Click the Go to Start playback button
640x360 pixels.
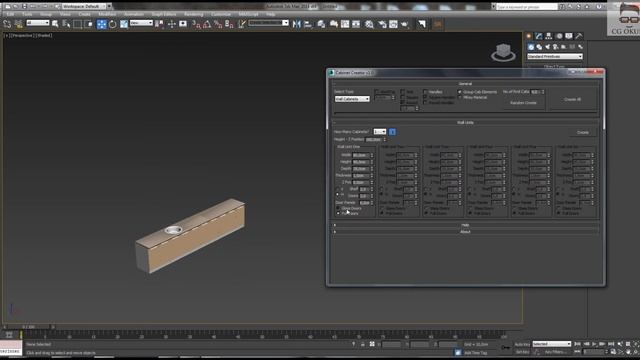click(577, 344)
